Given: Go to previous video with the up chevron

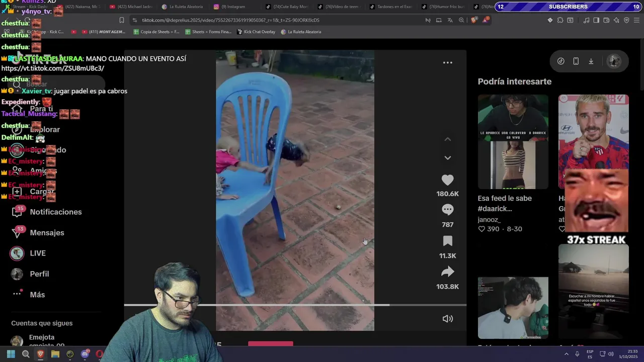Looking at the screenshot, I should click(447, 139).
